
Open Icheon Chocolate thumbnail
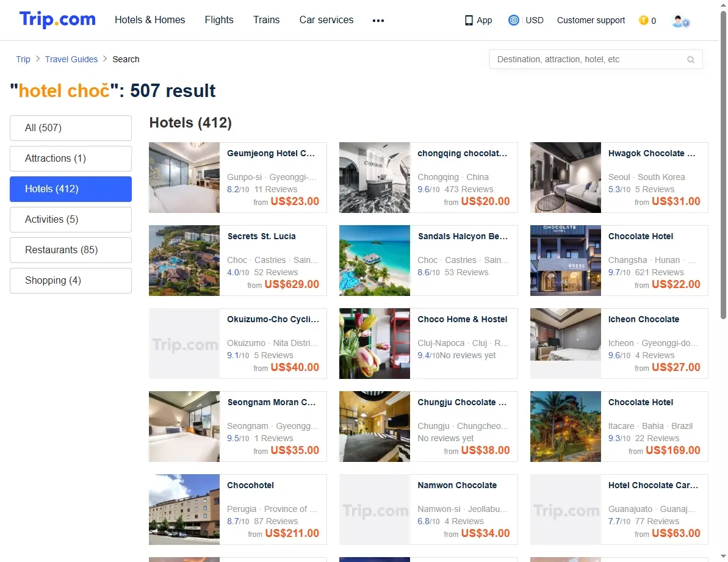pos(566,344)
